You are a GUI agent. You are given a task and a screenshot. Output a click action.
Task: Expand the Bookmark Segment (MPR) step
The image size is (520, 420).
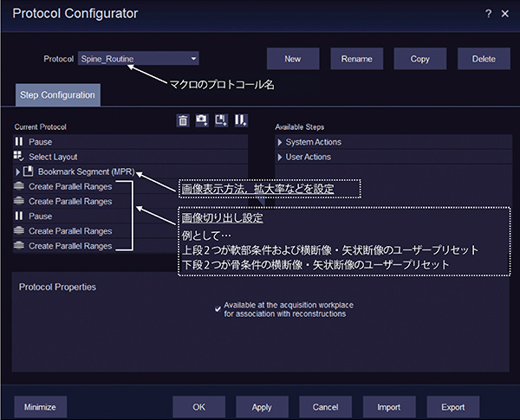point(18,171)
